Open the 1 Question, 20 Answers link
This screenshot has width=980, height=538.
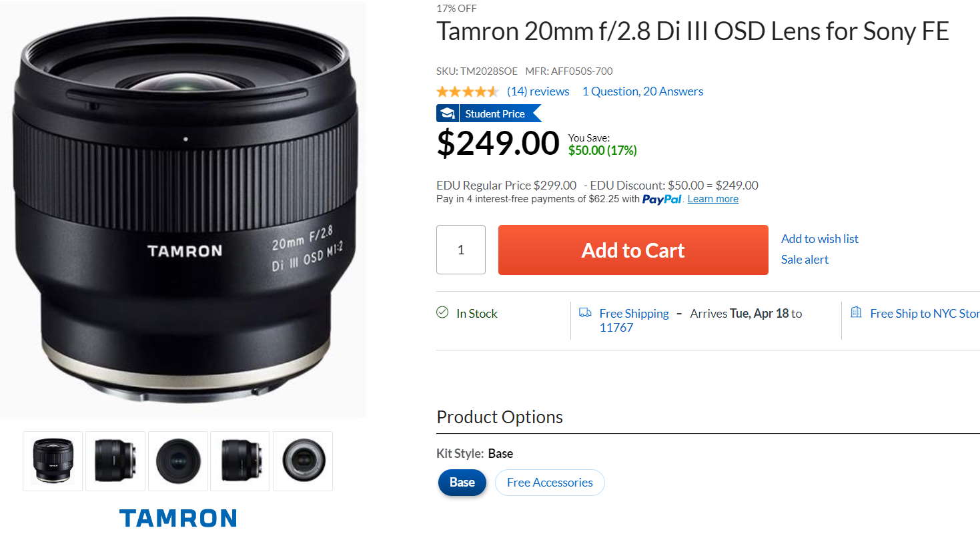642,91
